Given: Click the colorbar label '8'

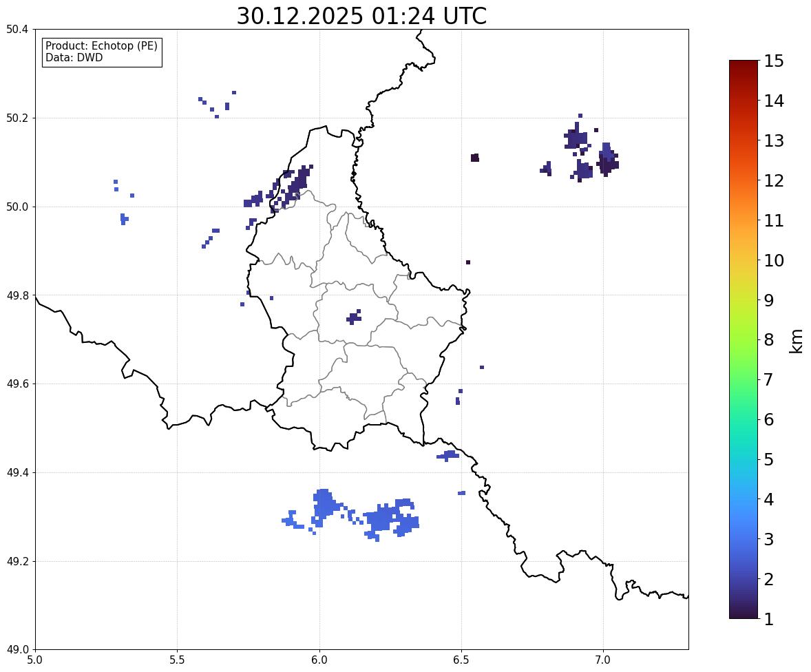Looking at the screenshot, I should [x=769, y=340].
